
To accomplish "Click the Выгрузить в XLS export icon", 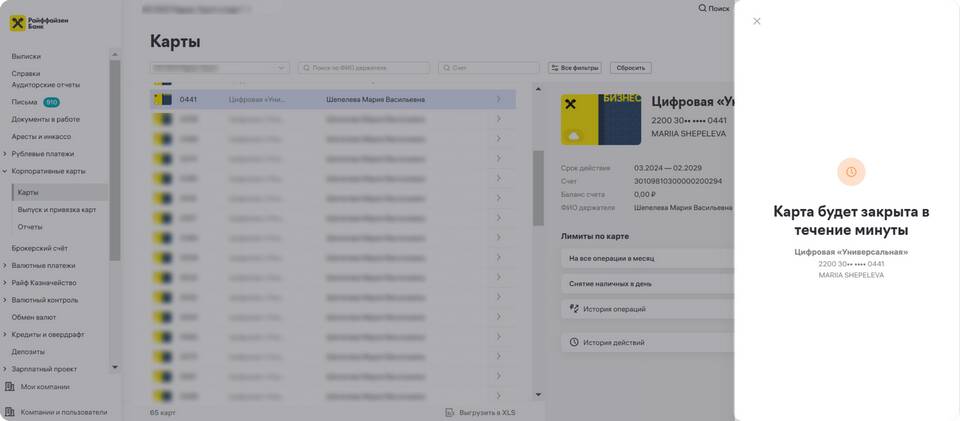I will point(450,412).
